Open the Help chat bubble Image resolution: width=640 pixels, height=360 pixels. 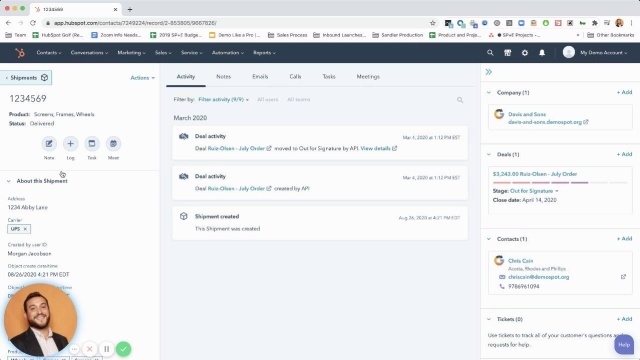pos(624,345)
